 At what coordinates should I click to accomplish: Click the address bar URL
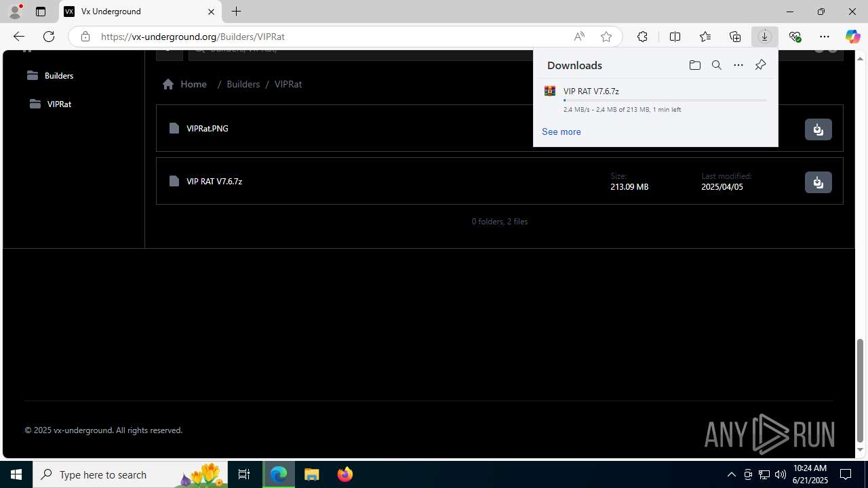(193, 37)
